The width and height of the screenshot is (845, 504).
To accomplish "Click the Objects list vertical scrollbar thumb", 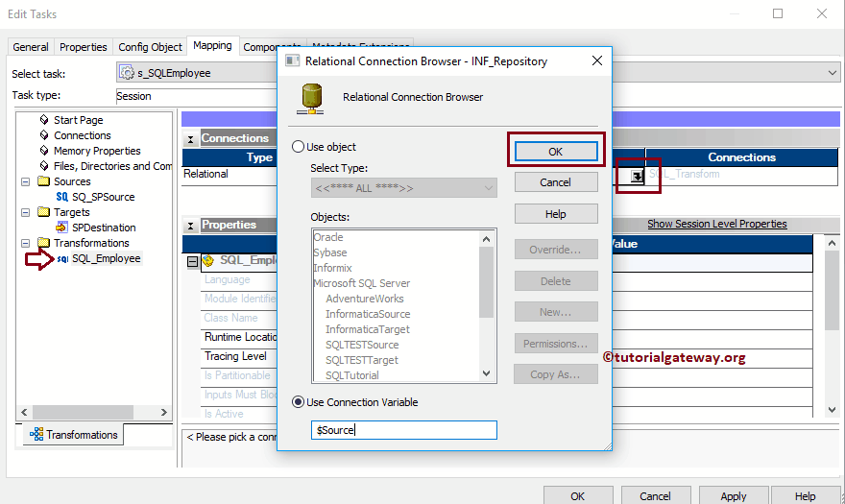I will pyautogui.click(x=486, y=282).
